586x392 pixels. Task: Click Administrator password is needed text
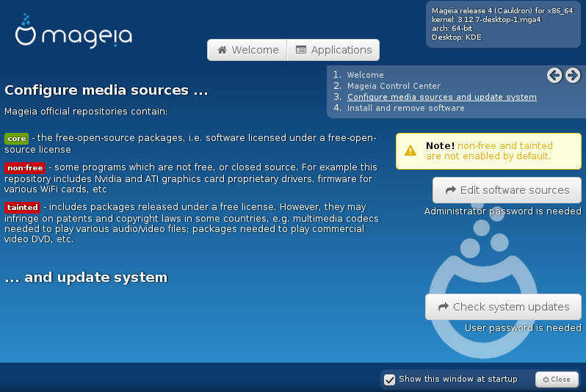(x=503, y=211)
